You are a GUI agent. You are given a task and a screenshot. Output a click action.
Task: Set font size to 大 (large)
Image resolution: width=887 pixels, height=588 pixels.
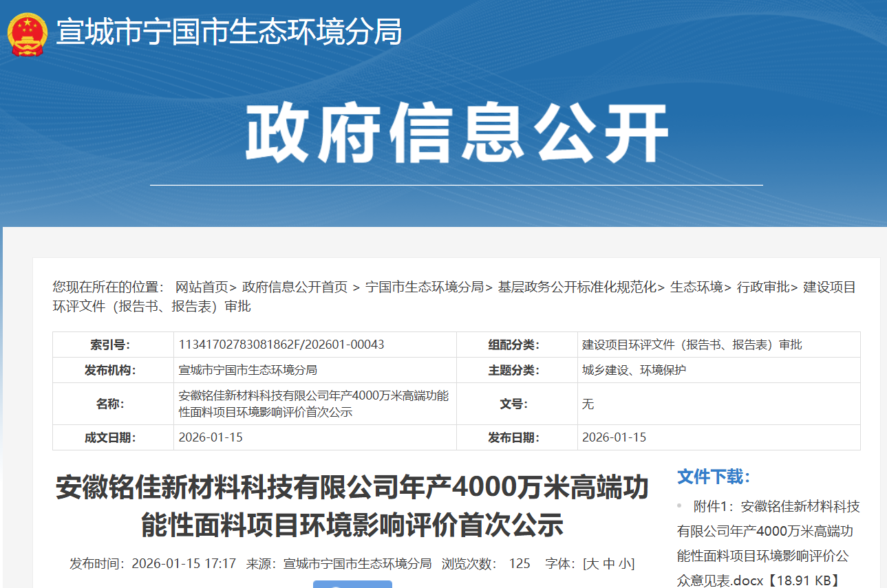coord(592,564)
